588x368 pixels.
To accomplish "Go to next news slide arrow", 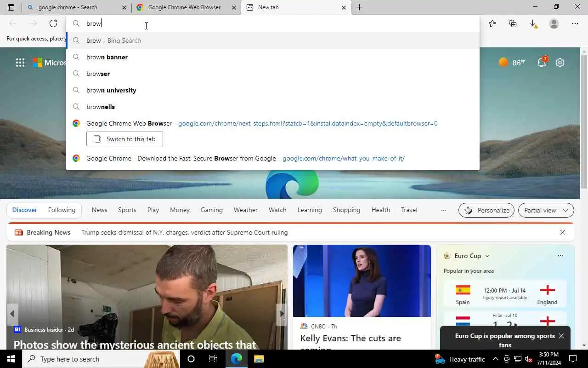I will point(281,314).
